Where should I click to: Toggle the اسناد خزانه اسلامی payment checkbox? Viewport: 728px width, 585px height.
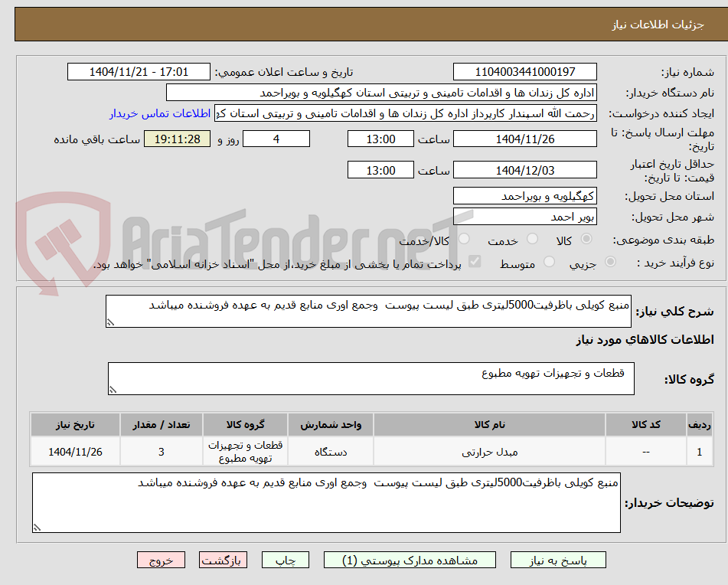click(475, 262)
